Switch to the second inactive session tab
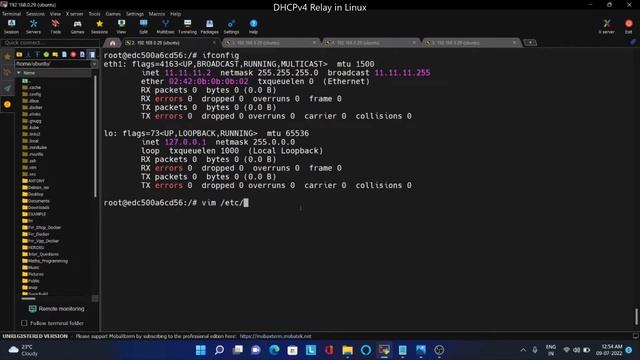This screenshot has width=640, height=360. pyautogui.click(x=371, y=43)
